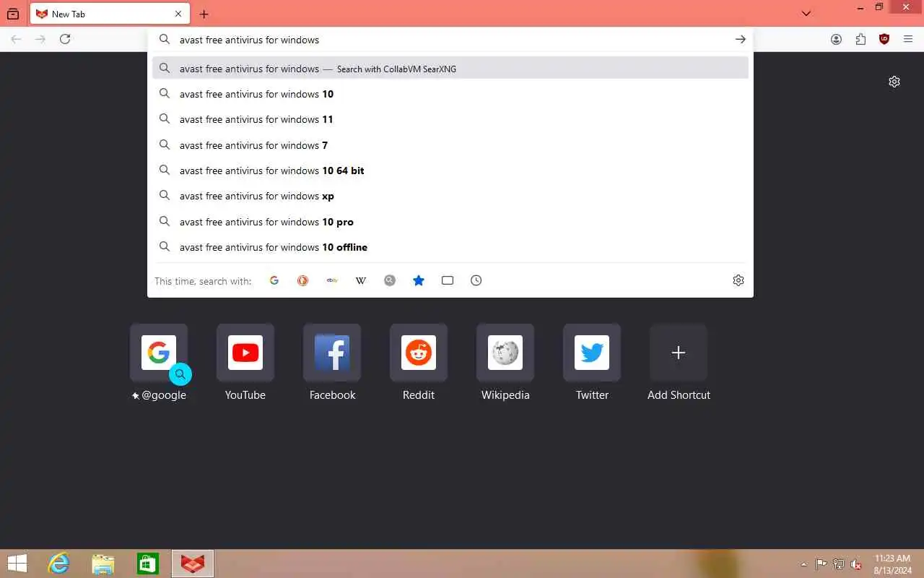Show hidden system tray icons arrow
924x578 pixels.
(803, 564)
